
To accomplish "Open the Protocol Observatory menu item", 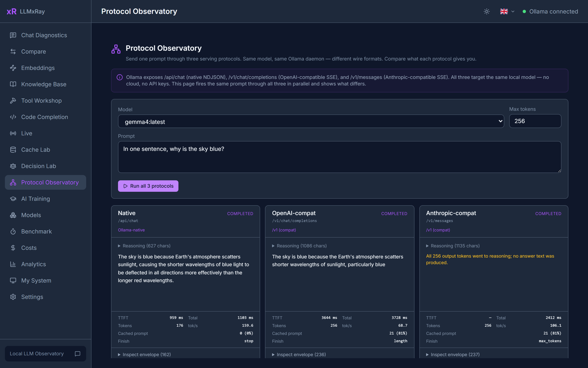I will [46, 182].
